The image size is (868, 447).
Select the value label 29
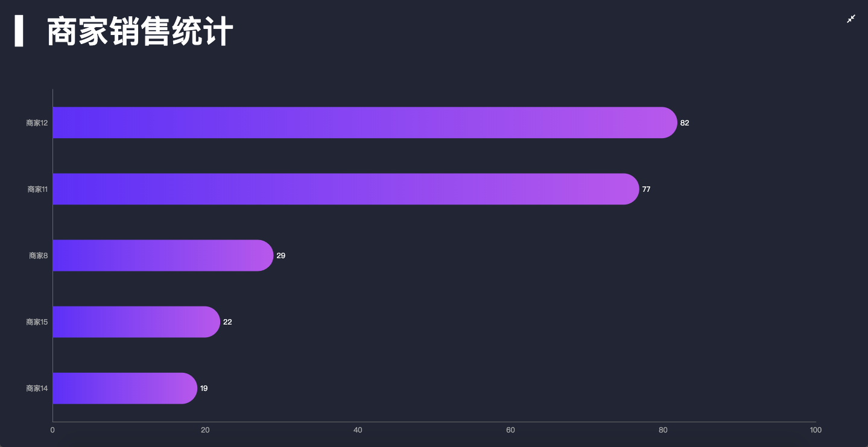(x=280, y=256)
